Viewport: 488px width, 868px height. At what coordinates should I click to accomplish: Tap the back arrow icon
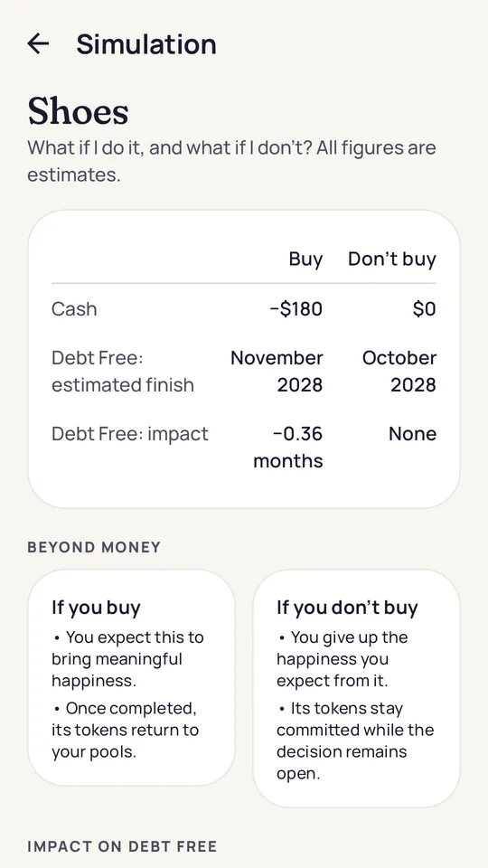(x=38, y=43)
